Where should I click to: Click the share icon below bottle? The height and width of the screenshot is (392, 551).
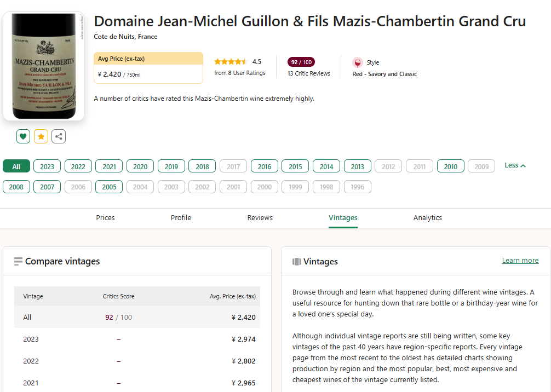pyautogui.click(x=59, y=136)
